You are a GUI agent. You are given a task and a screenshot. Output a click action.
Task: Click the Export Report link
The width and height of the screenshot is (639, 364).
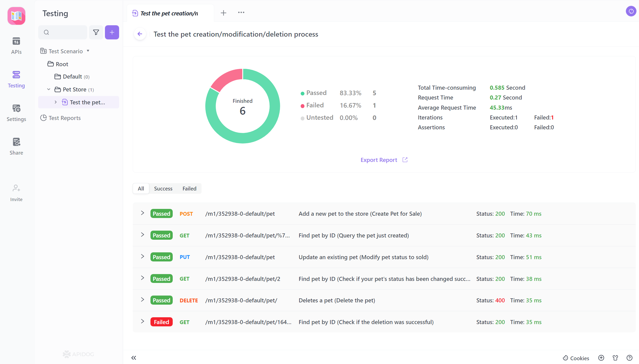(379, 160)
